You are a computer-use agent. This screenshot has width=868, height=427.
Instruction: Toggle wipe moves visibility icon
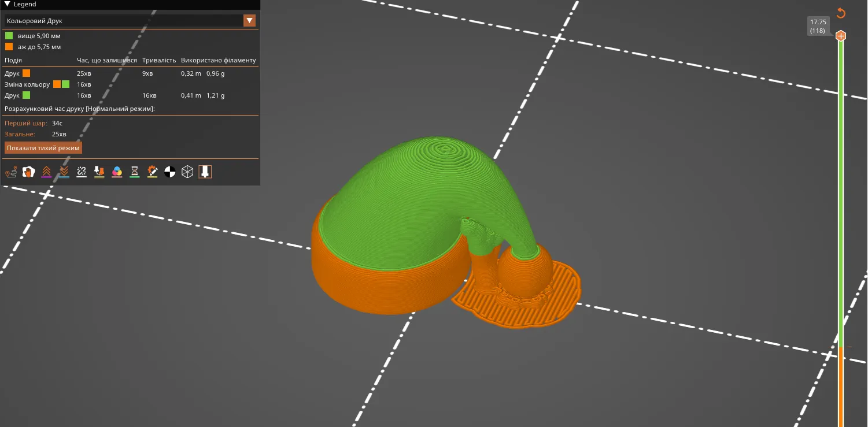[28, 172]
